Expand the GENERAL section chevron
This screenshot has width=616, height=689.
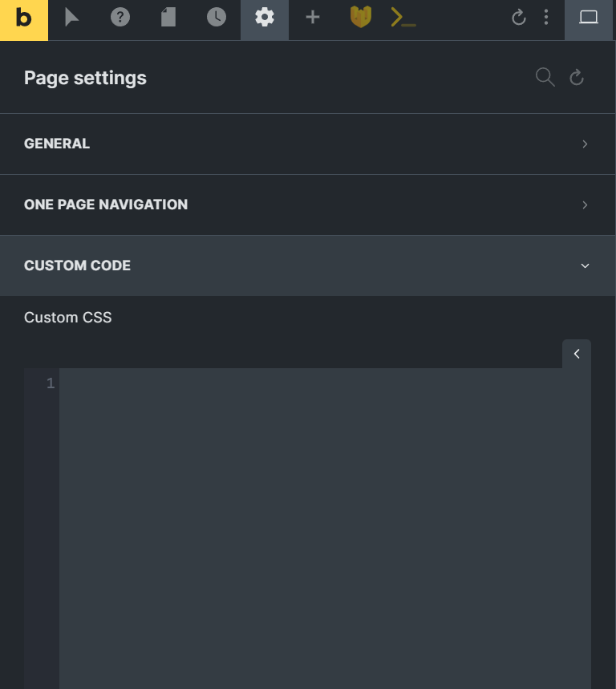point(585,144)
